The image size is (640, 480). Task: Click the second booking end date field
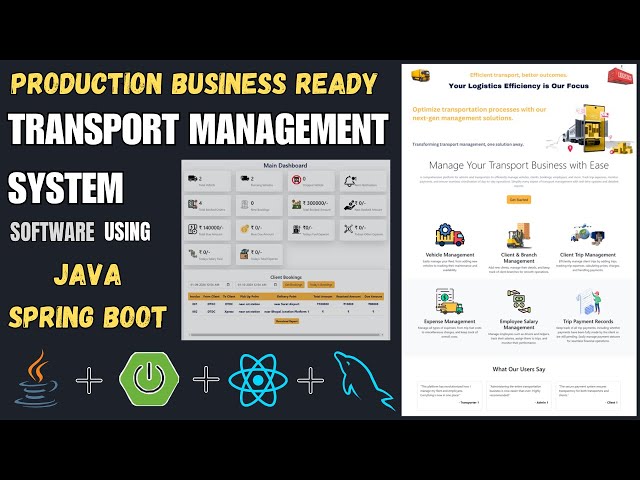(x=257, y=284)
